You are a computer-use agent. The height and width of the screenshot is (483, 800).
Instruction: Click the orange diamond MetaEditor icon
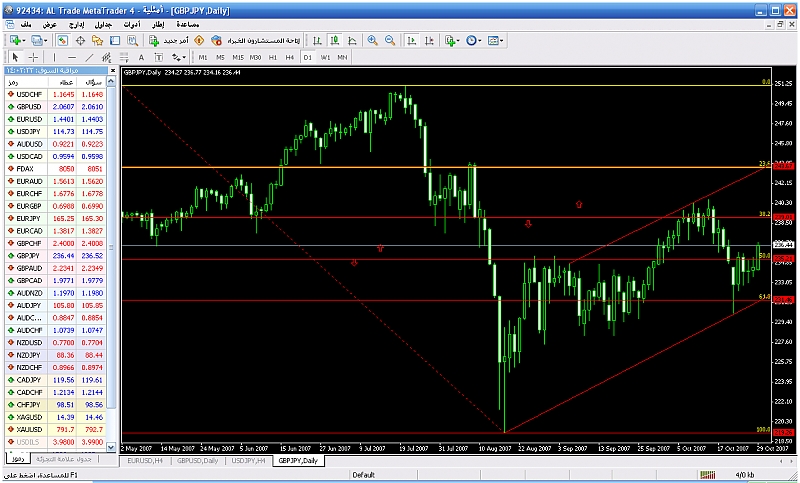click(x=199, y=40)
